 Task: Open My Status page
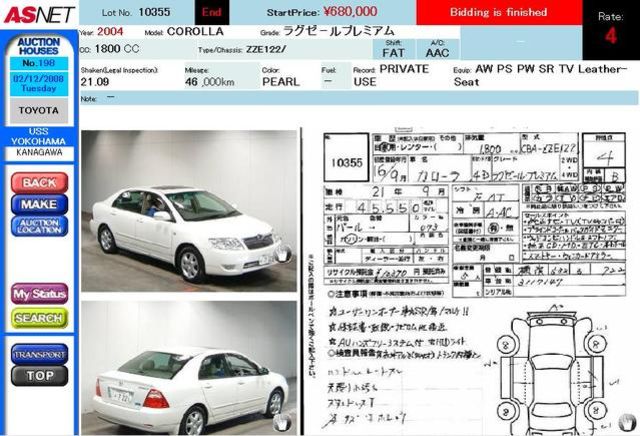(x=39, y=294)
